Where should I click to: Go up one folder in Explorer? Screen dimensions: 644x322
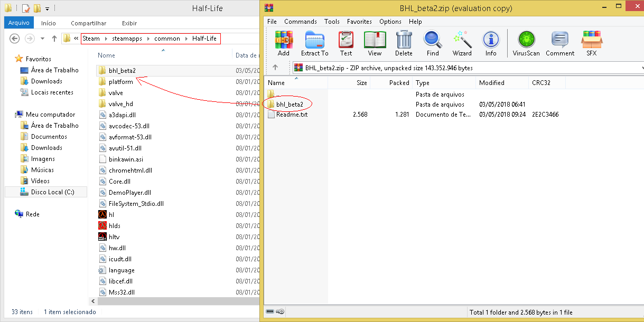tap(54, 39)
